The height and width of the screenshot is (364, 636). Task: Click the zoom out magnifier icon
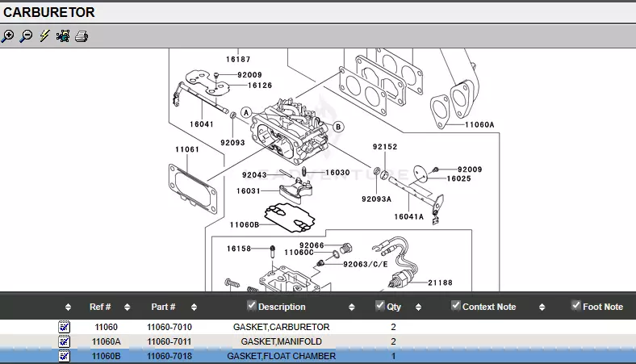[26, 36]
